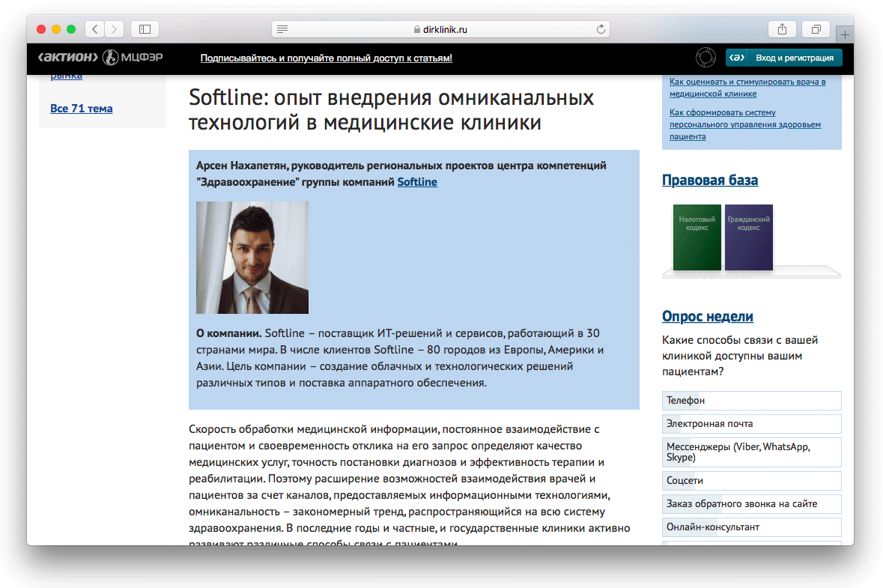This screenshot has width=883, height=588.
Task: Click the poll question text
Action: (740, 356)
